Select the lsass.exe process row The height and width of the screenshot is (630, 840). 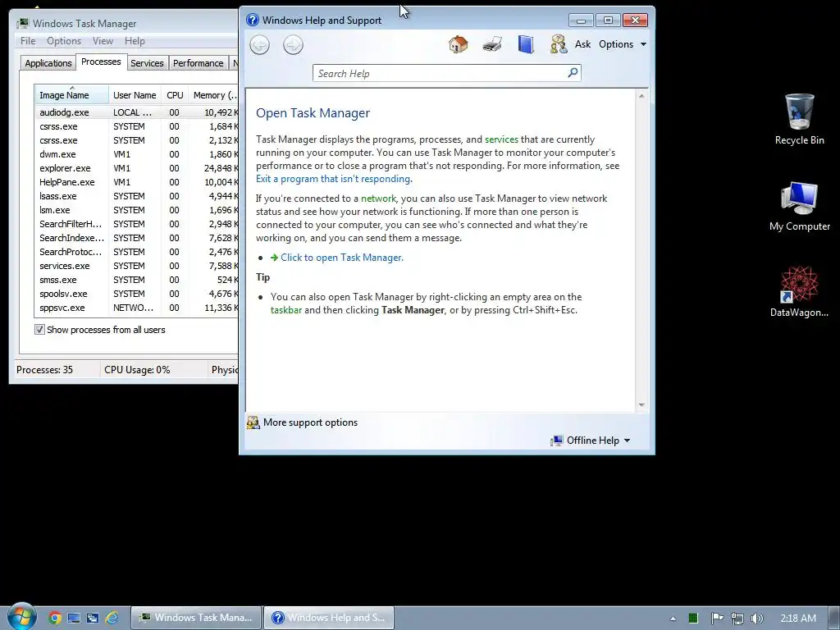pyautogui.click(x=137, y=196)
